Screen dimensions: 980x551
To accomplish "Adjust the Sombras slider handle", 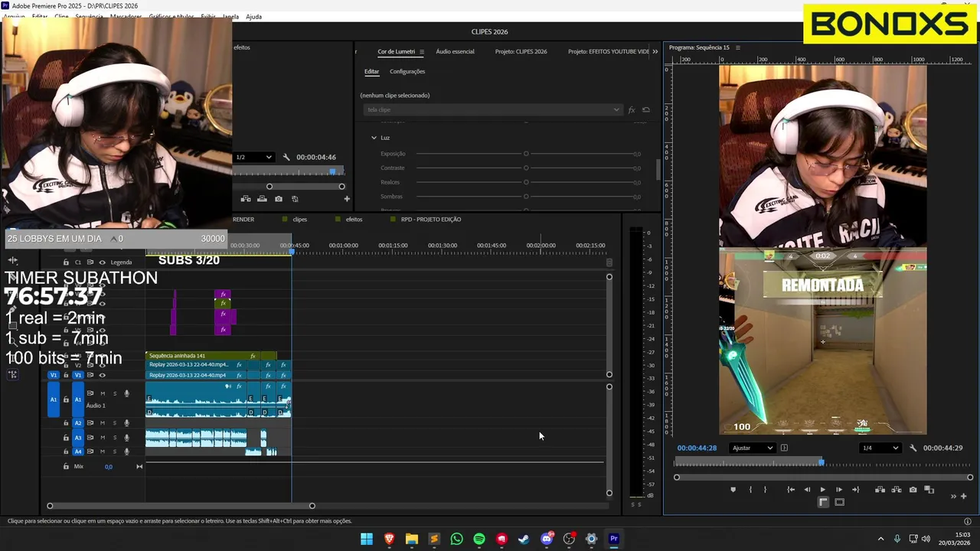I will (x=526, y=197).
